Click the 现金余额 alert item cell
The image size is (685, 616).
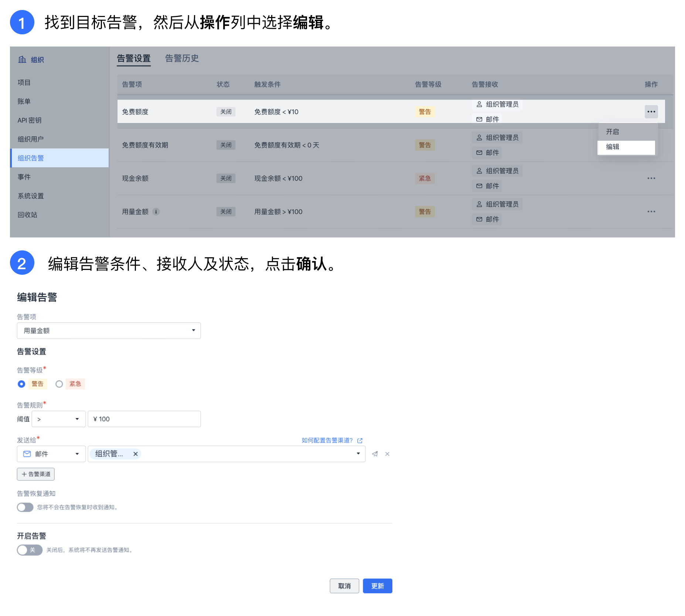pyautogui.click(x=135, y=178)
